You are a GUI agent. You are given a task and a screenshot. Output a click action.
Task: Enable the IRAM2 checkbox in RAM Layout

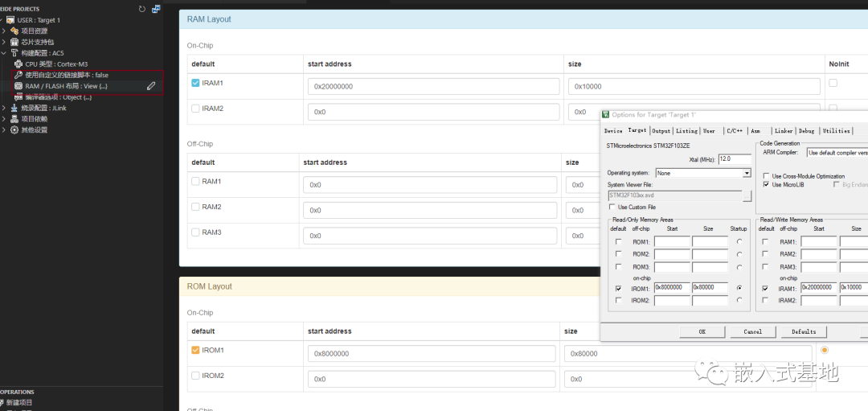195,109
